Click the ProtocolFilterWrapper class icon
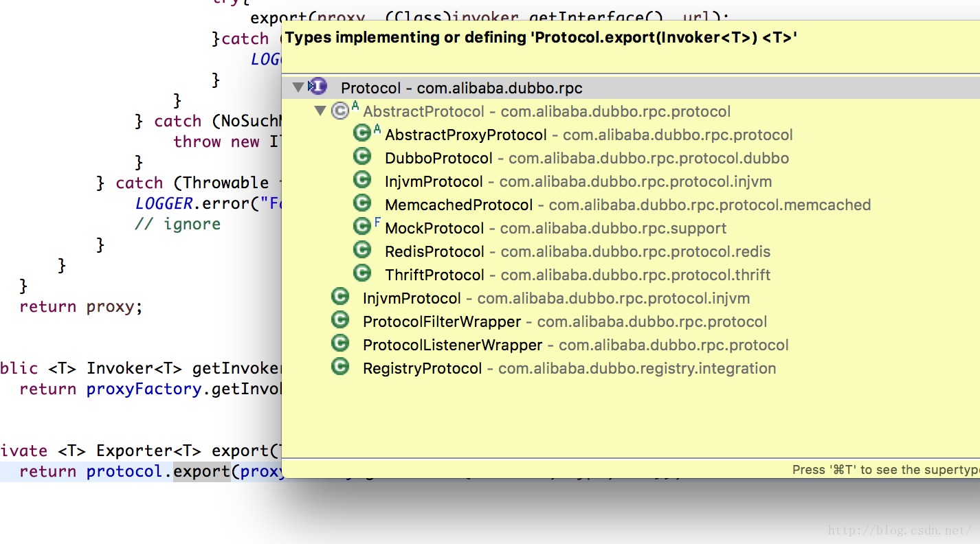980x544 pixels. pos(340,320)
